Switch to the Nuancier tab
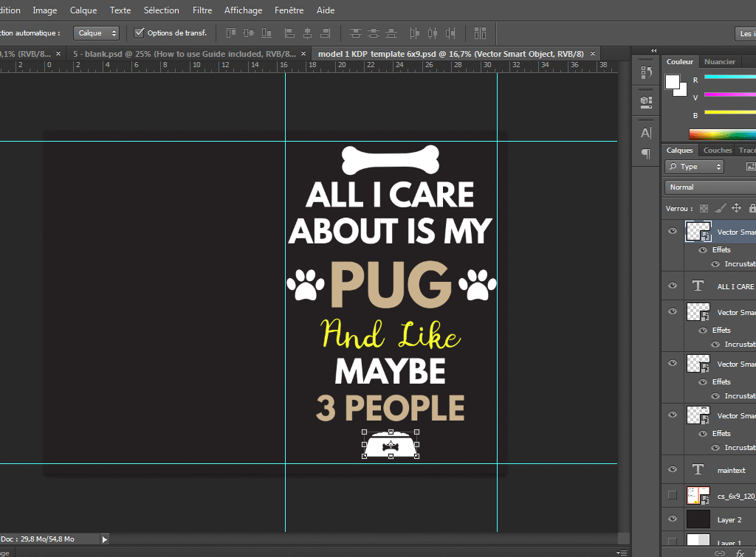 pos(719,62)
